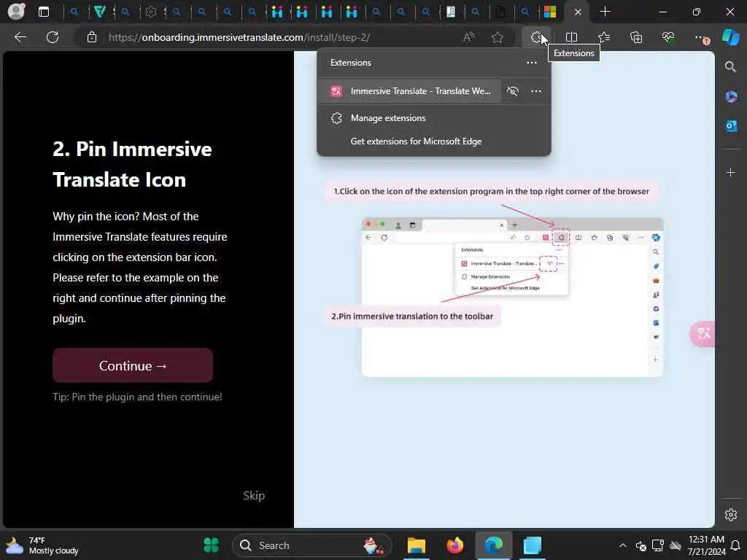View site information lock icon
Image resolution: width=747 pixels, height=560 pixels.
[x=91, y=37]
